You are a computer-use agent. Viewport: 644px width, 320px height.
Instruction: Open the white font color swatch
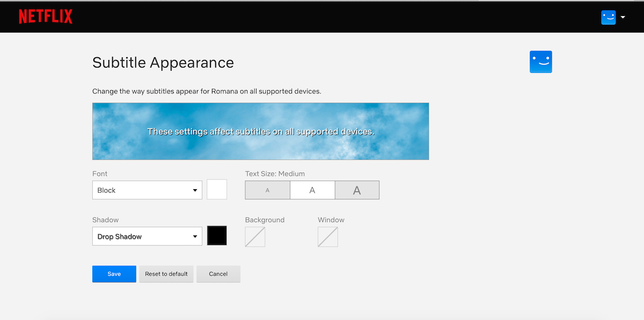[x=217, y=190]
